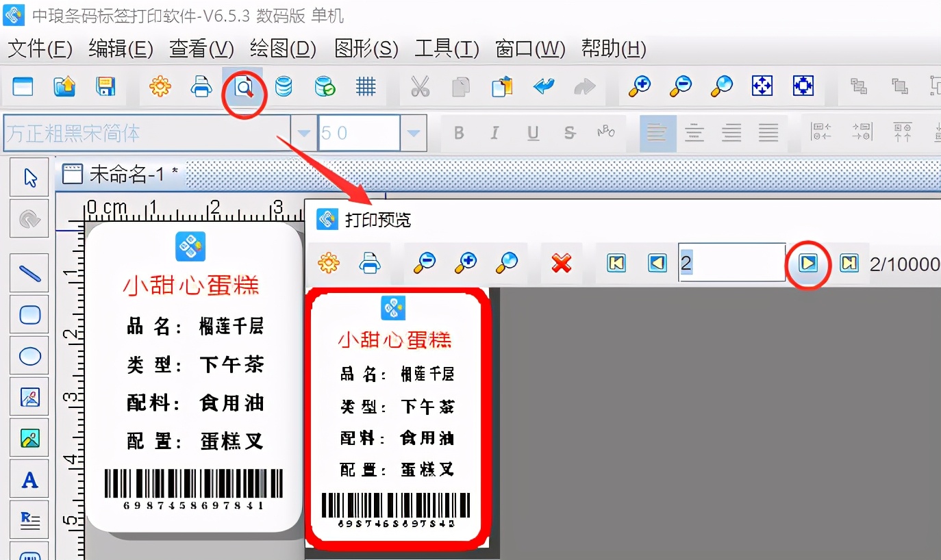This screenshot has height=560, width=941.
Task: Undo the last action
Action: click(x=544, y=86)
